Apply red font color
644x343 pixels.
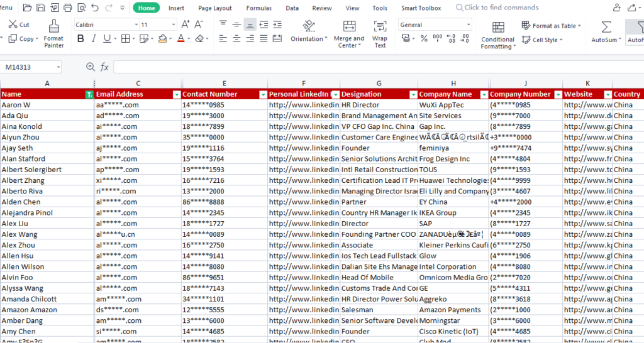point(180,38)
